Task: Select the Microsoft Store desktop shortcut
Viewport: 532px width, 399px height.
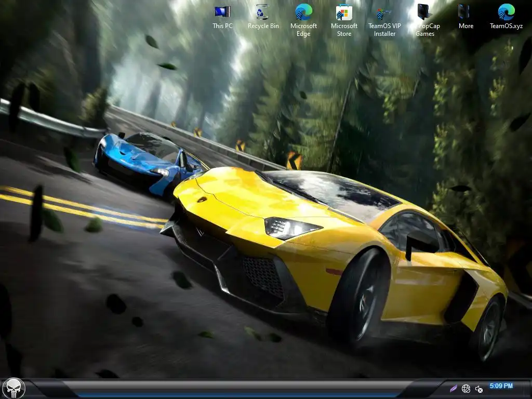Action: coord(344,20)
